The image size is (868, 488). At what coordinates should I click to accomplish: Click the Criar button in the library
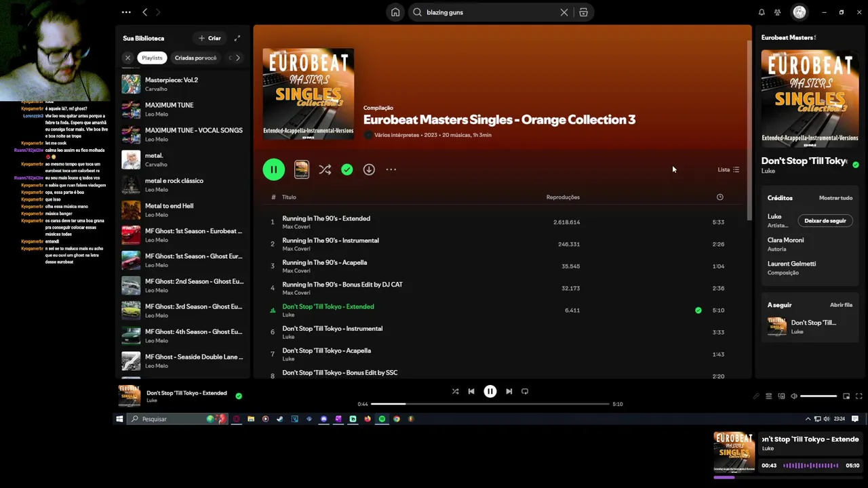click(x=210, y=38)
